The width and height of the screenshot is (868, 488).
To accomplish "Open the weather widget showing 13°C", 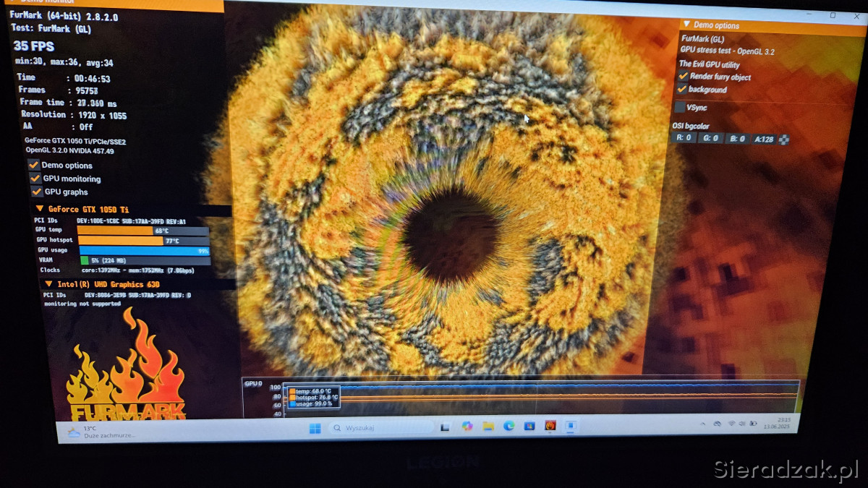I will 100,432.
